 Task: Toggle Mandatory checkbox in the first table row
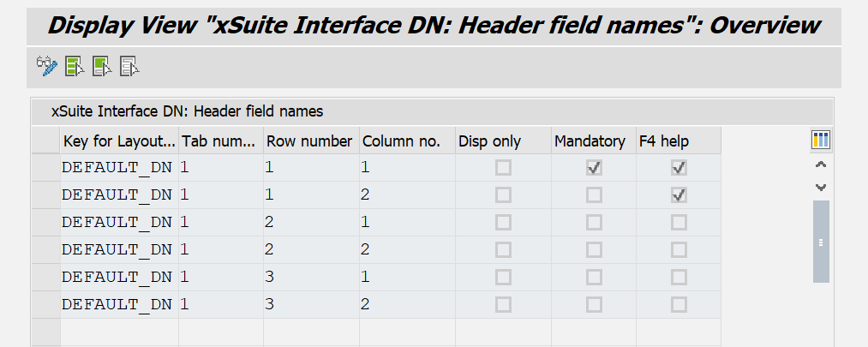click(x=594, y=168)
